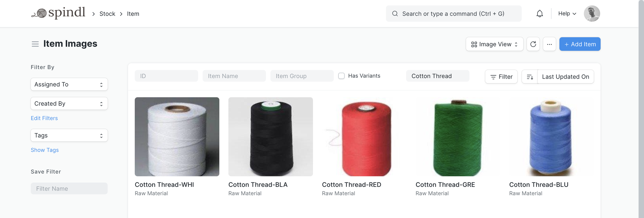Screen dimensions: 644x218
Task: Focus the Item Name filter field
Action: click(234, 76)
